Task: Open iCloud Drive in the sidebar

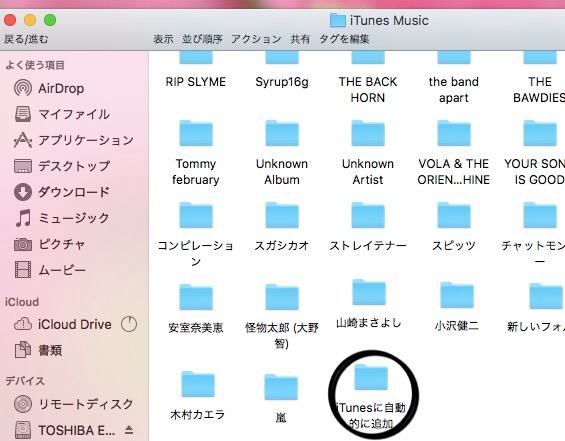Action: click(x=62, y=324)
